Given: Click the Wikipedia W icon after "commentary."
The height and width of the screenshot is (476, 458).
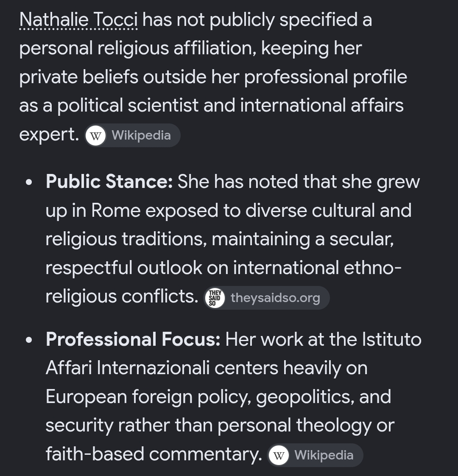Looking at the screenshot, I should (x=279, y=455).
